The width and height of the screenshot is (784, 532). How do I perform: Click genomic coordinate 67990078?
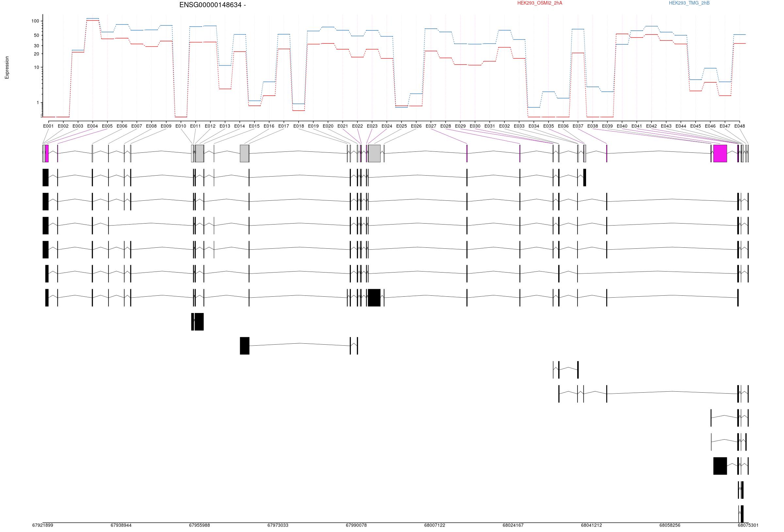coord(356,525)
